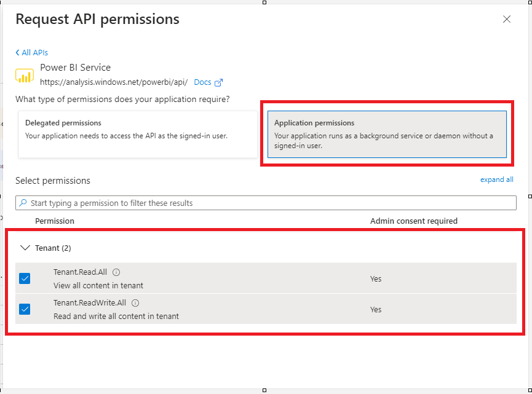Image resolution: width=532 pixels, height=394 pixels.
Task: Uncheck the Tenant.ReadWrite.All permission checkbox
Action: pyautogui.click(x=25, y=309)
